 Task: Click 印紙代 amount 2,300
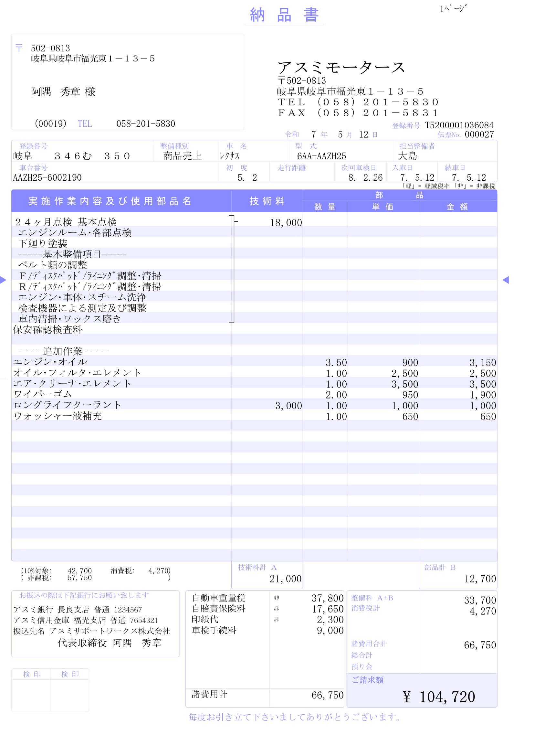pos(330,620)
